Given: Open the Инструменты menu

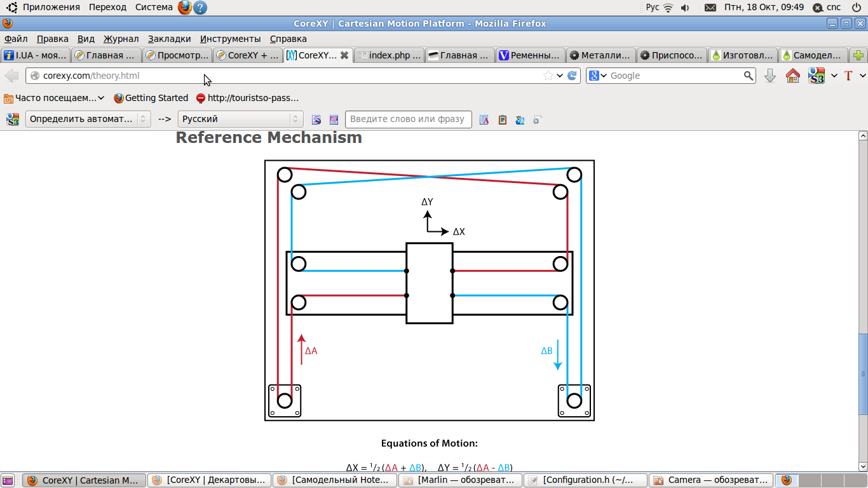Looking at the screenshot, I should (230, 39).
